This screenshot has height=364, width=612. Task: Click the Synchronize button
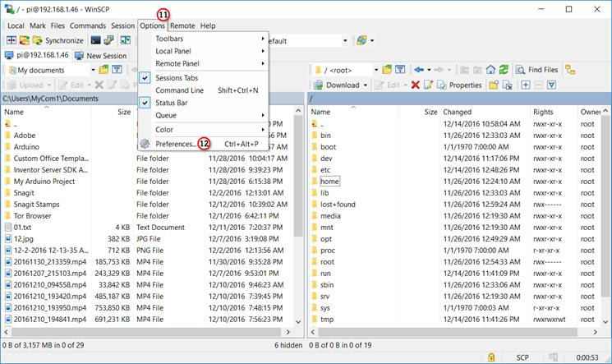58,40
